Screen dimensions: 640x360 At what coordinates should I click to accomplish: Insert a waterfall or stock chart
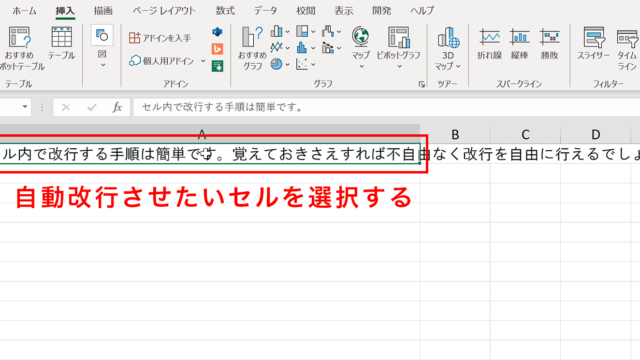[328, 31]
